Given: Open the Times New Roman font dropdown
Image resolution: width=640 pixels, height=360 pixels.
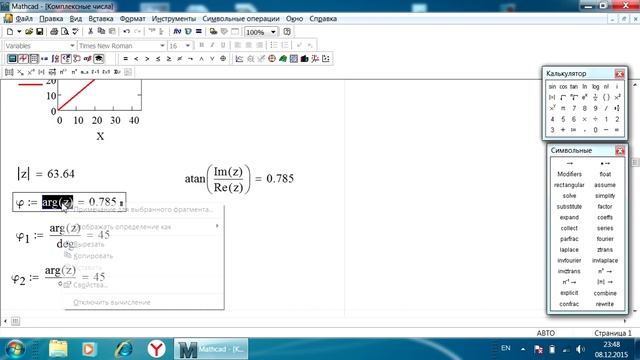Looking at the screenshot, I should tap(162, 45).
